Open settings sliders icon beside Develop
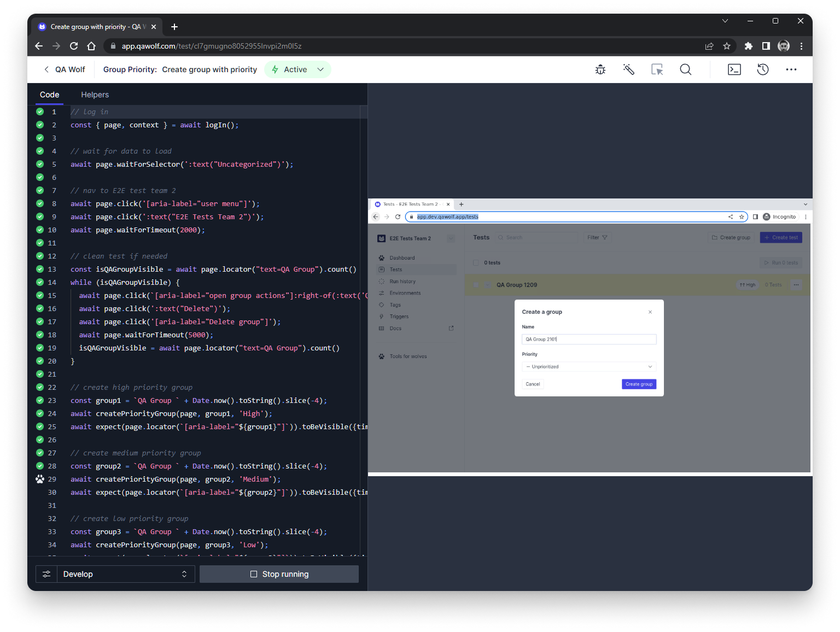 pyautogui.click(x=46, y=574)
